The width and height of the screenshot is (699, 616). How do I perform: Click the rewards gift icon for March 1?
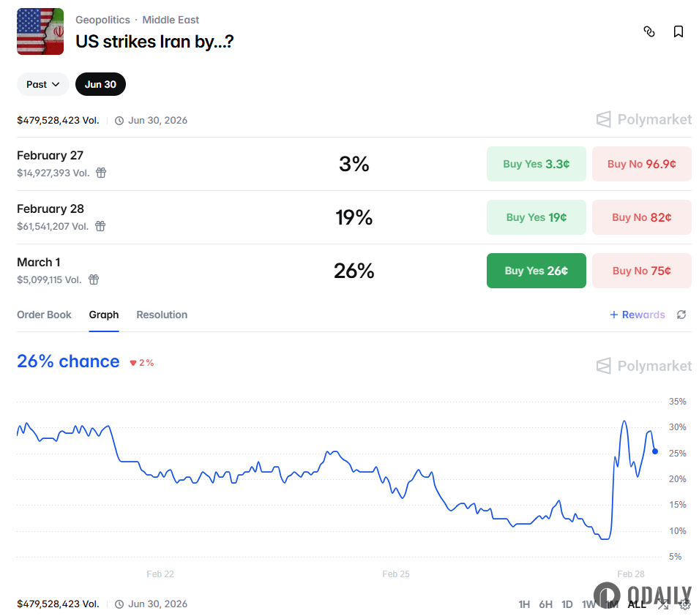94,279
